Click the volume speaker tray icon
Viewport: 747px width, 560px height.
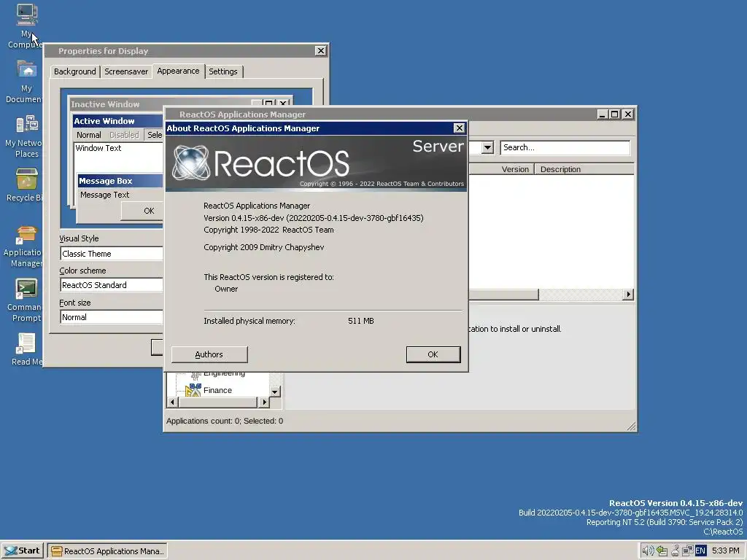pos(648,551)
